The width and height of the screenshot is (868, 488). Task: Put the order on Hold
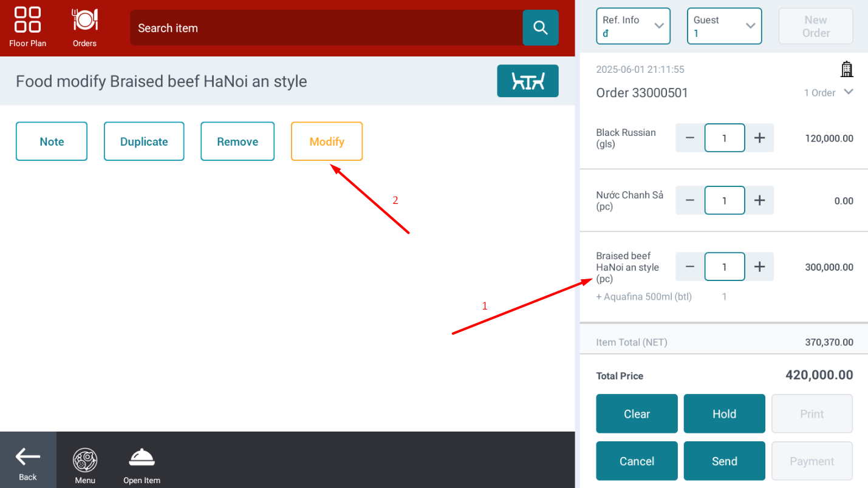724,414
